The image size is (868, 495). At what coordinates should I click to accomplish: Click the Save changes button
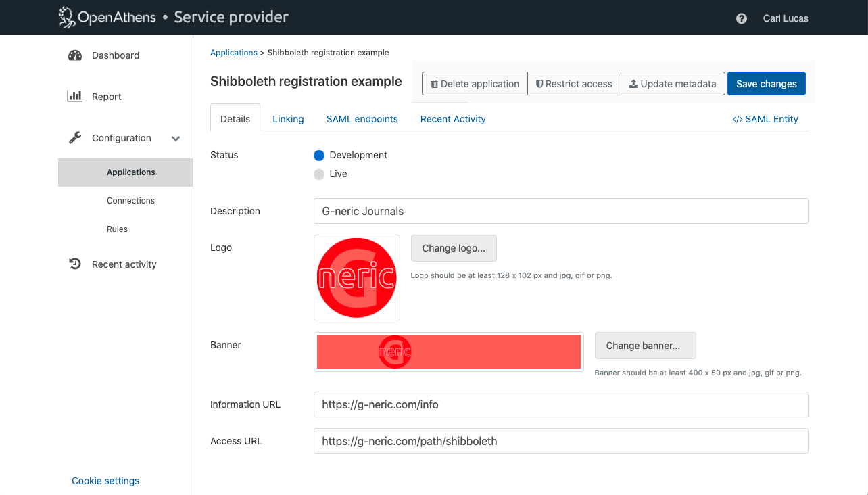coord(766,84)
